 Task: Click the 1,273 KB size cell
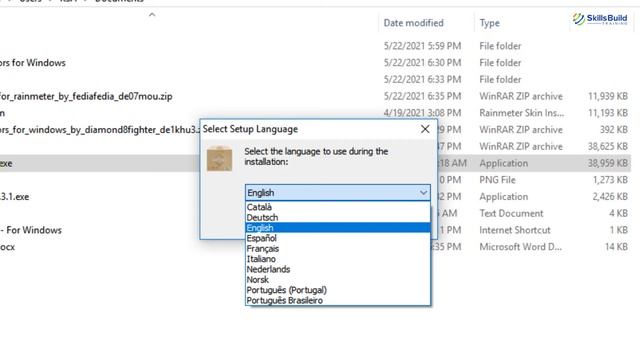(x=610, y=180)
